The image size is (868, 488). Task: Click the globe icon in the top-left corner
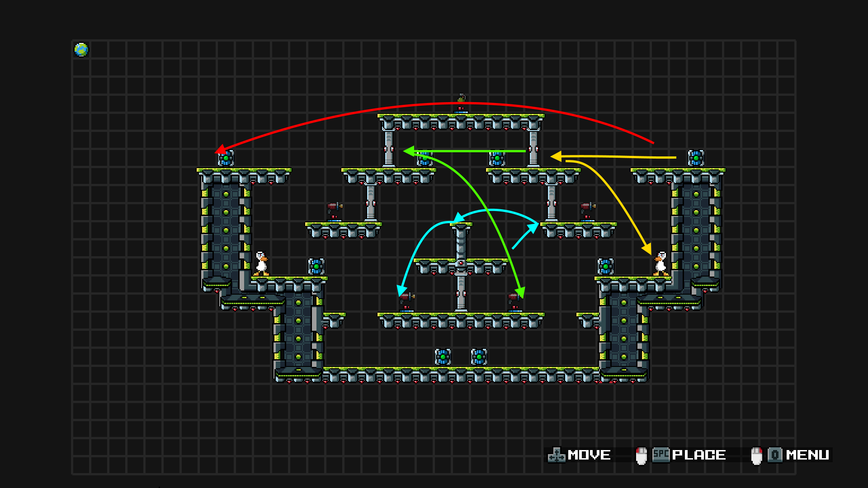click(x=81, y=50)
